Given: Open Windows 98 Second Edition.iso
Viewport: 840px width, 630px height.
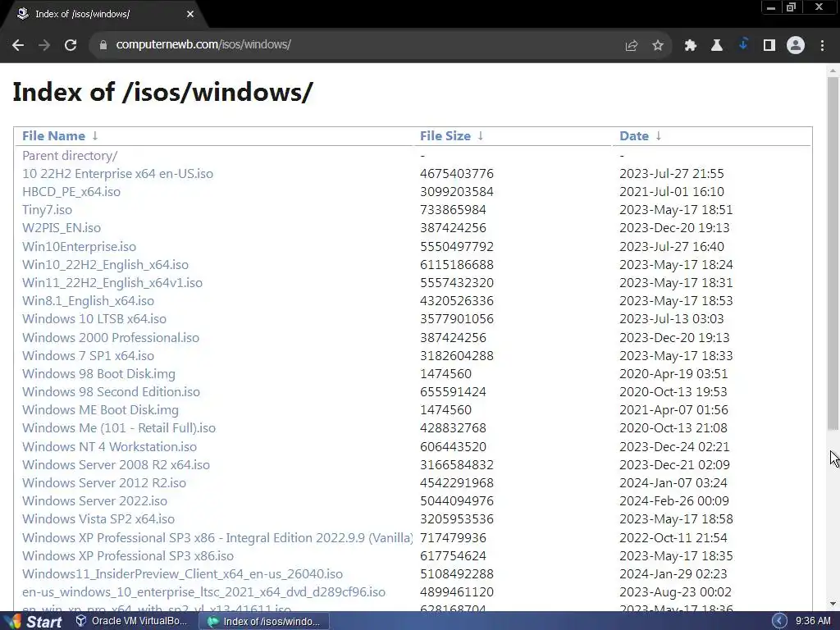Looking at the screenshot, I should tap(111, 391).
